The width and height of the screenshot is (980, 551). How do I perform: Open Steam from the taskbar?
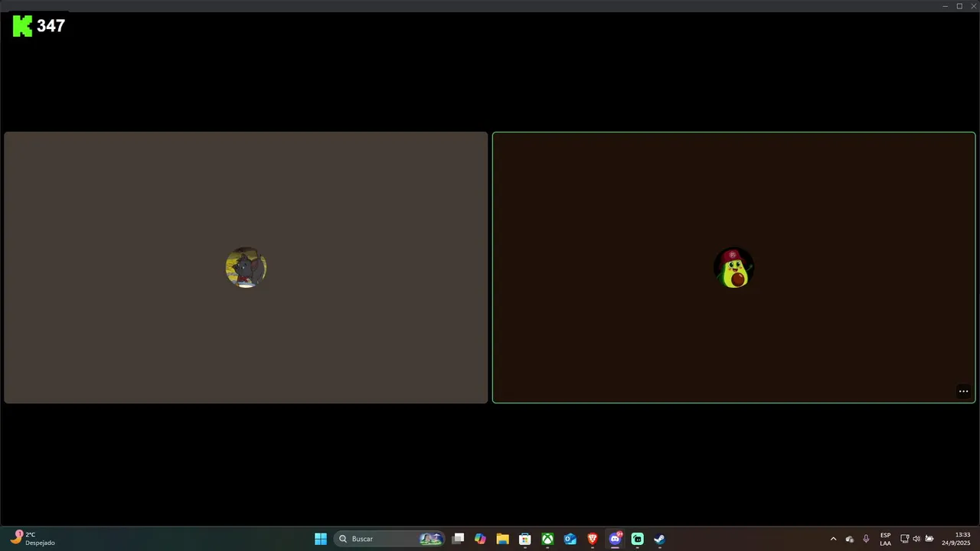click(659, 539)
